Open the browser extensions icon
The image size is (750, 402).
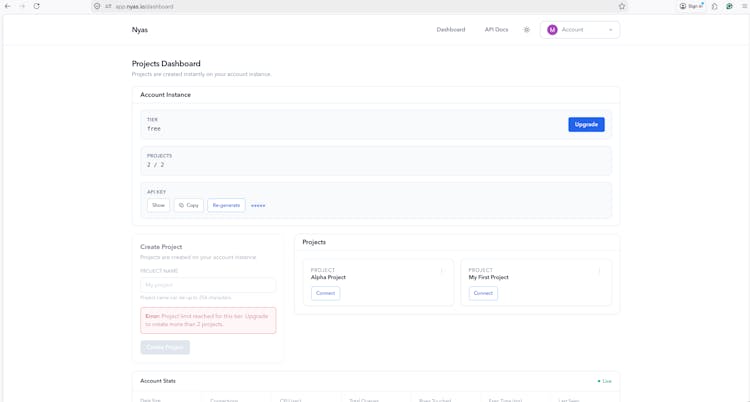pos(715,6)
